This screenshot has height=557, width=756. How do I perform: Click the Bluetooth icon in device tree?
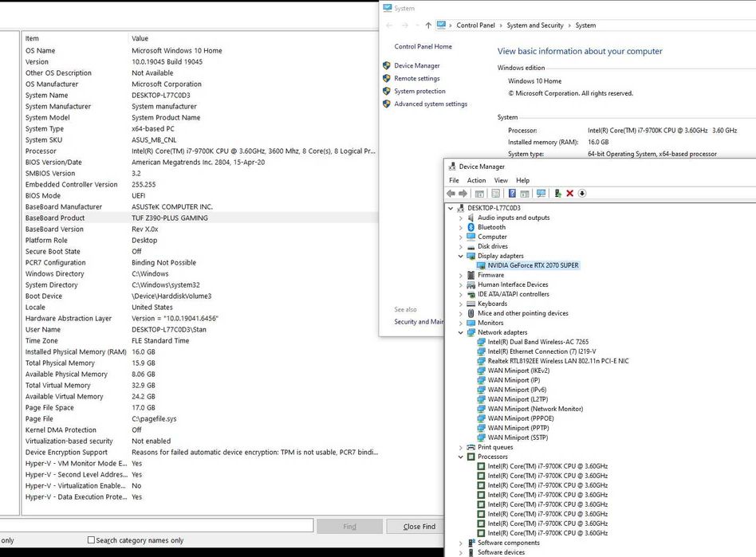coord(471,227)
